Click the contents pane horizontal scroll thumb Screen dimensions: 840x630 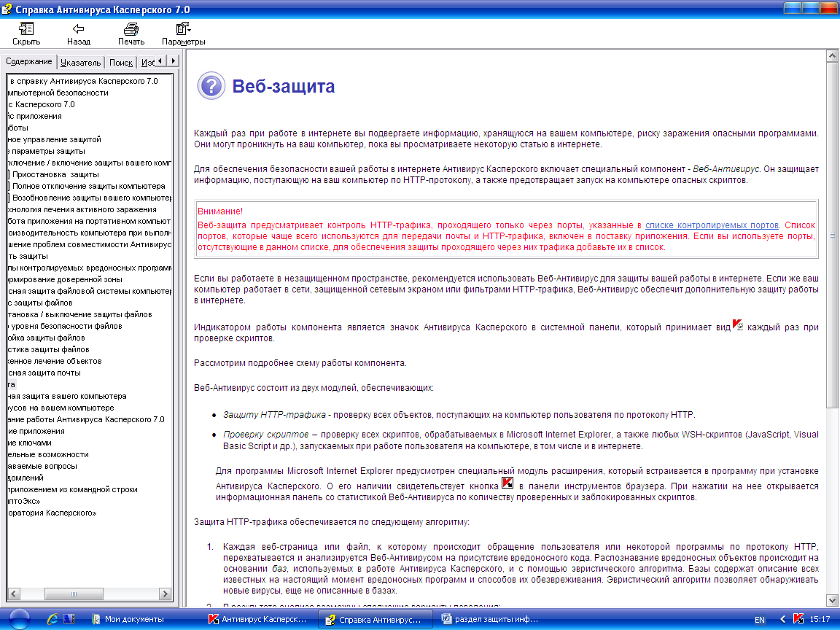coord(74,594)
